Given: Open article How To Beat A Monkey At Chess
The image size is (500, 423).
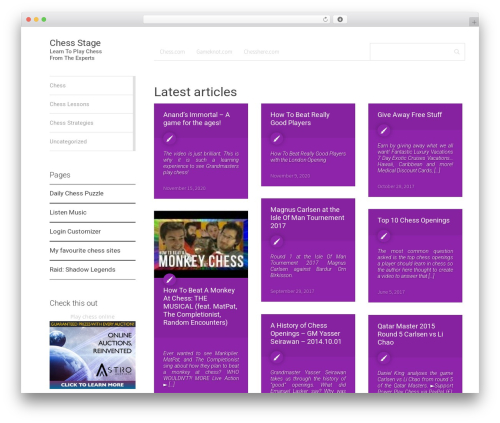Looking at the screenshot, I should click(200, 306).
